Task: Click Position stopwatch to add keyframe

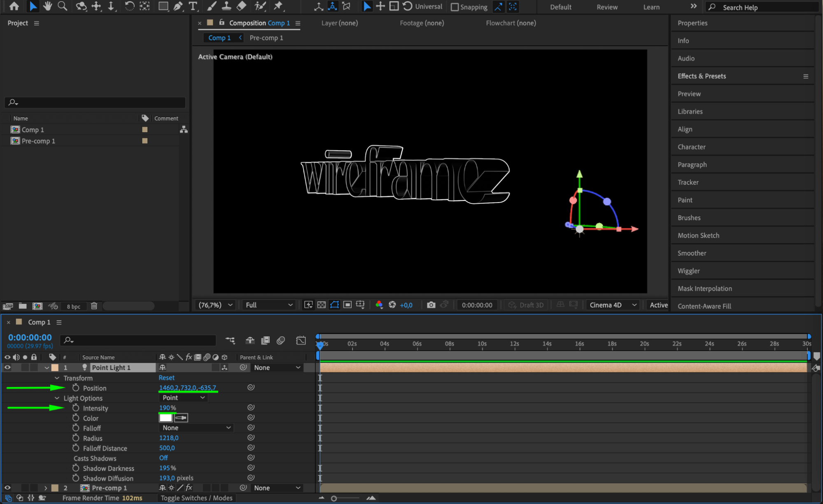Action: click(76, 388)
